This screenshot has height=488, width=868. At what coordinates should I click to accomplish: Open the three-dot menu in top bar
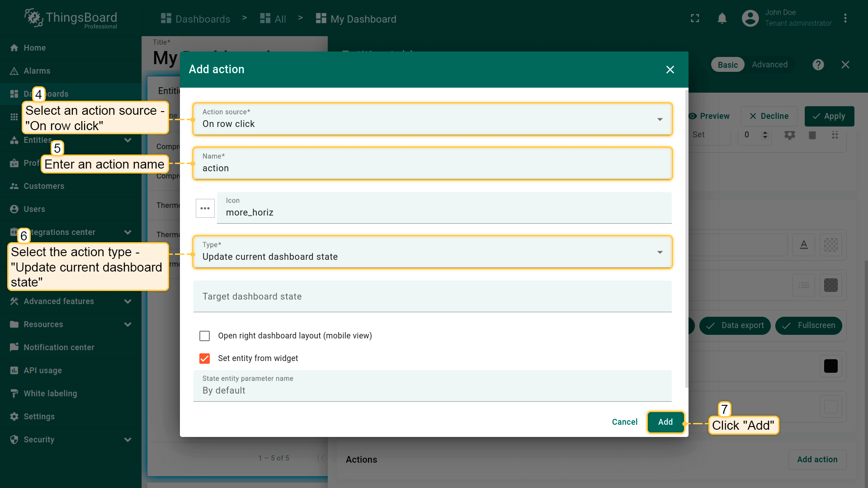click(x=845, y=19)
